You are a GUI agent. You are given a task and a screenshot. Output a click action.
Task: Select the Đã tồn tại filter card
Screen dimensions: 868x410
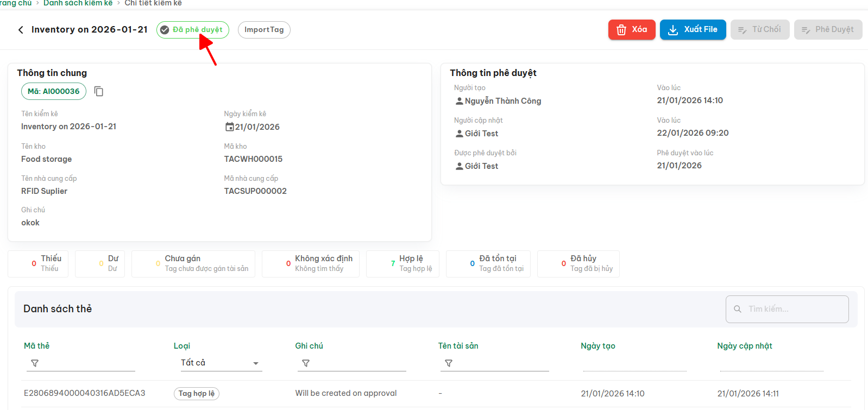tap(488, 264)
